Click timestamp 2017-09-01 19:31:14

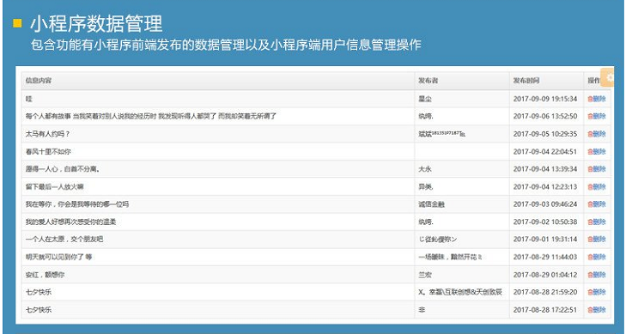click(x=545, y=239)
